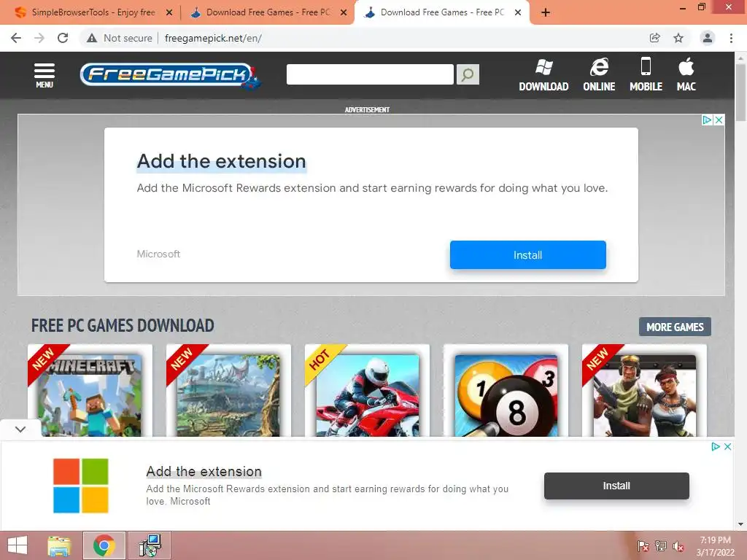Open the Windows DOWNLOAD games section

click(x=543, y=75)
